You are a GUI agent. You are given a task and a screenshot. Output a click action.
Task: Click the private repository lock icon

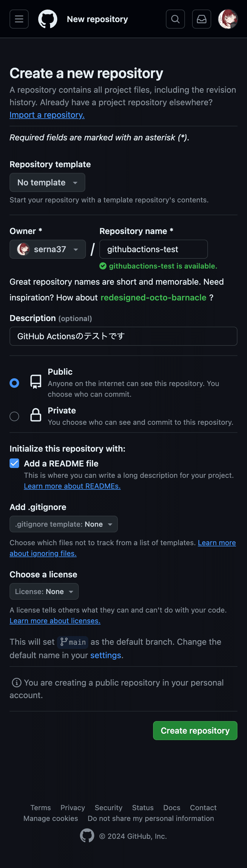pyautogui.click(x=36, y=415)
